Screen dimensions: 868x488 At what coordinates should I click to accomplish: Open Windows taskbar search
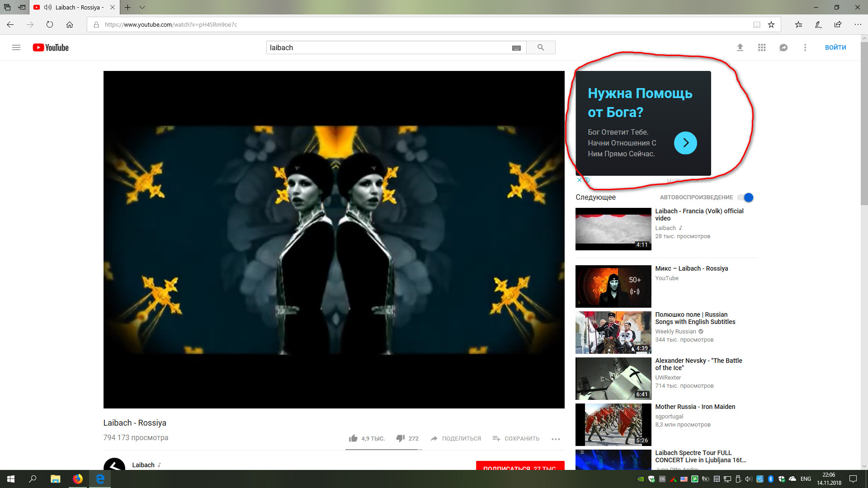pos(33,479)
